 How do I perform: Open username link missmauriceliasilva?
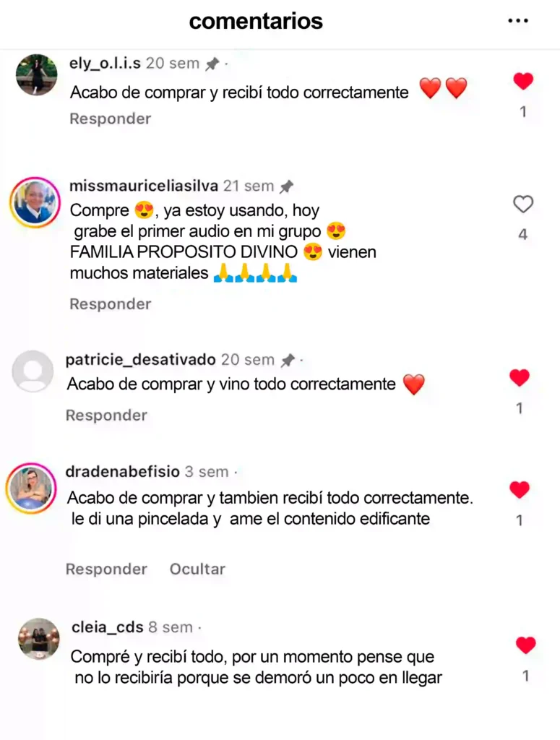point(144,186)
